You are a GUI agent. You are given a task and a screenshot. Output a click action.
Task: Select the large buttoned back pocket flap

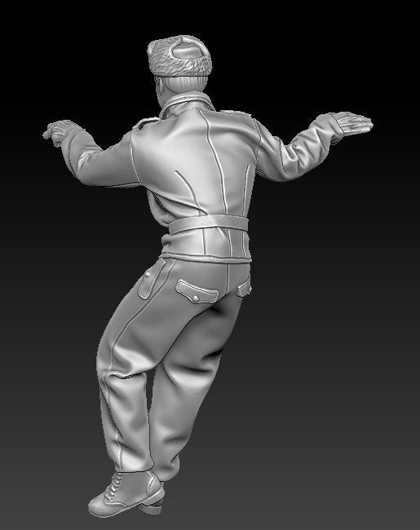point(197,292)
